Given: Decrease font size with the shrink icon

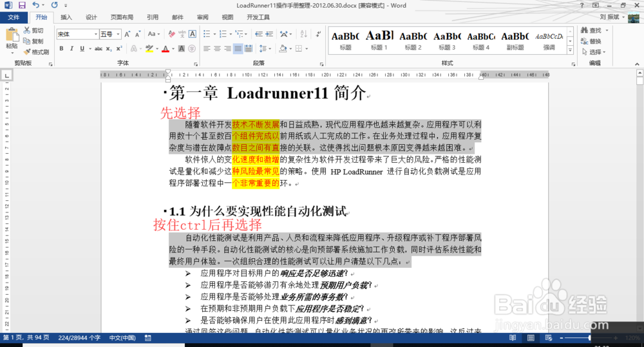Looking at the screenshot, I should (x=138, y=34).
